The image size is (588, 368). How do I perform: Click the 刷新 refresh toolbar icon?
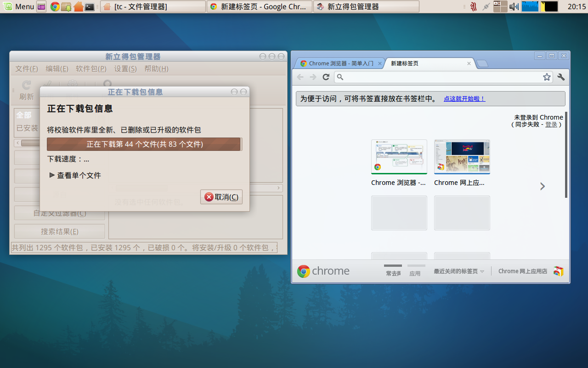(x=27, y=90)
